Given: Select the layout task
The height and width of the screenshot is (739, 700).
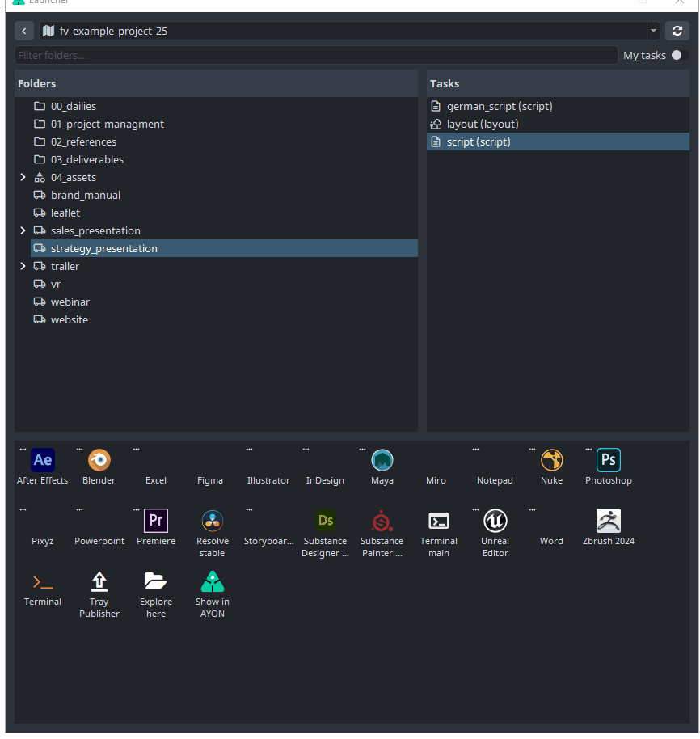Looking at the screenshot, I should pos(482,125).
